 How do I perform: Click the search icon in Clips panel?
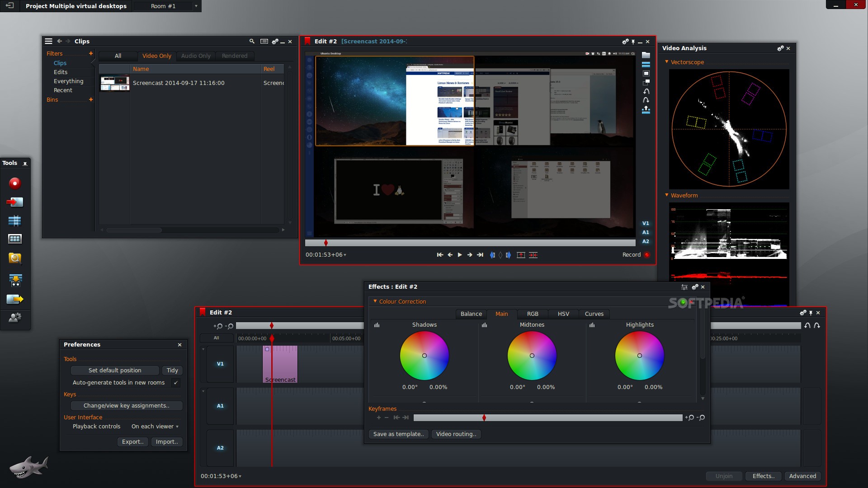(x=252, y=41)
